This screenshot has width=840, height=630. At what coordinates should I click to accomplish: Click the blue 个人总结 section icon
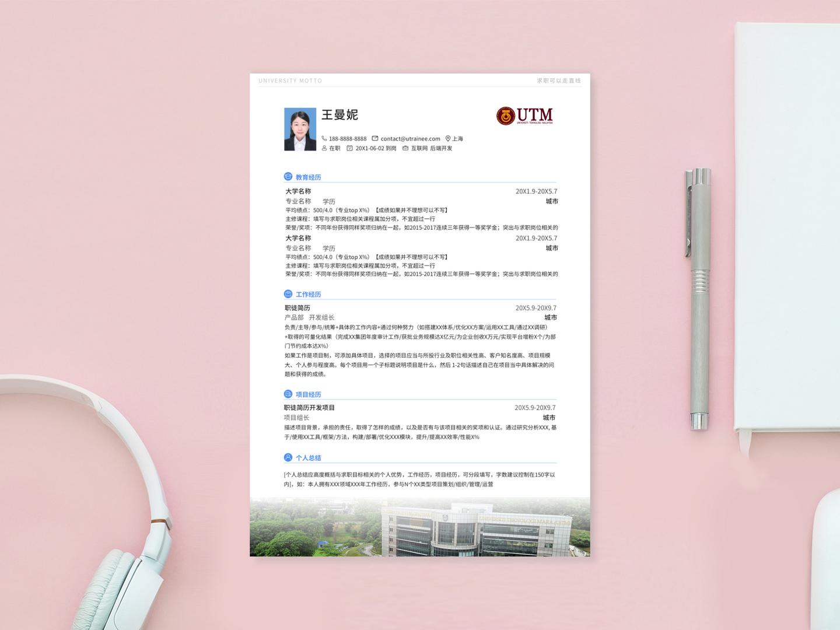coord(287,458)
